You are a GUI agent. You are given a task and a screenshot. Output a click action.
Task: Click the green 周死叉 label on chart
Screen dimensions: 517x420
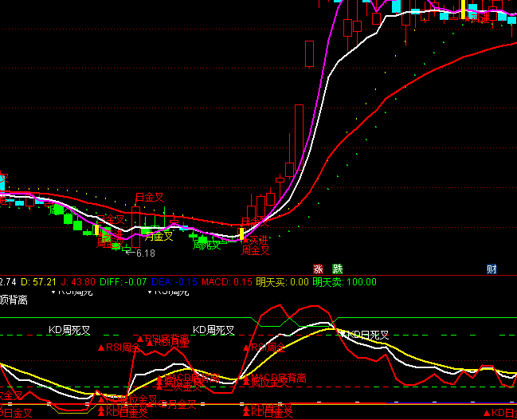click(206, 245)
